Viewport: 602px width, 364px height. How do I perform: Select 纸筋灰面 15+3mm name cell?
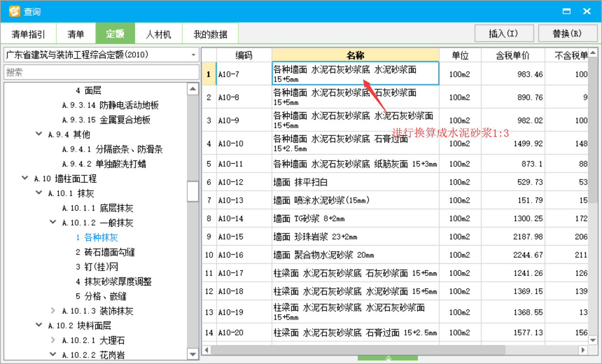(x=356, y=164)
